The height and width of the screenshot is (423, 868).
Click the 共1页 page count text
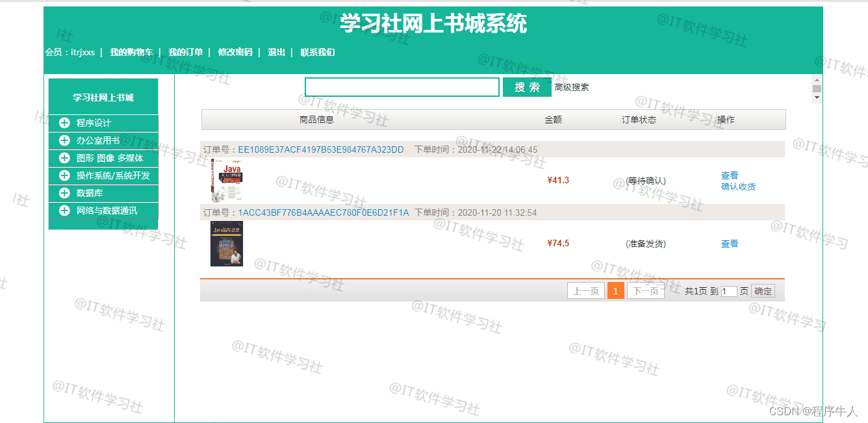pos(696,291)
